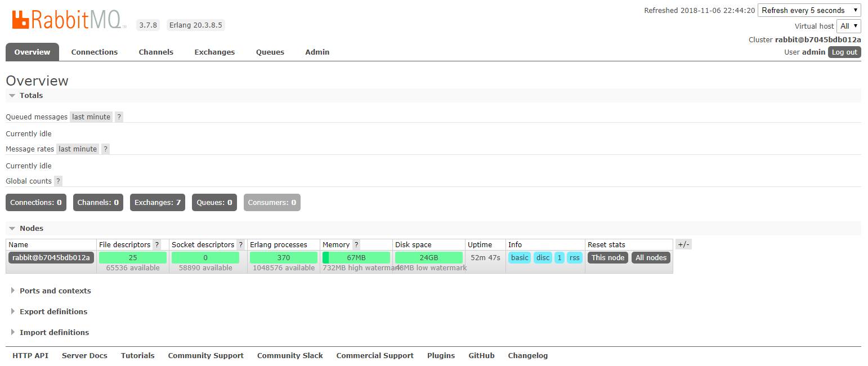Open the Community Support link

pyautogui.click(x=206, y=356)
